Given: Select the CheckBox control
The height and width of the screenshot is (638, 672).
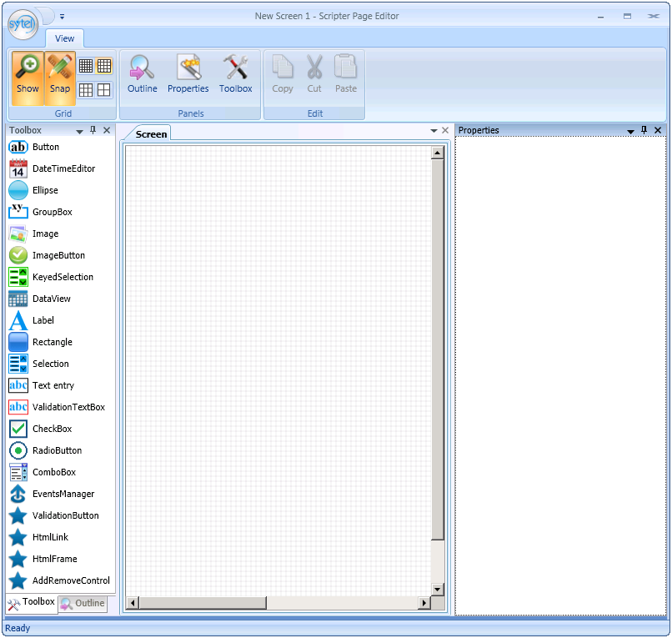Looking at the screenshot, I should 60,429.
